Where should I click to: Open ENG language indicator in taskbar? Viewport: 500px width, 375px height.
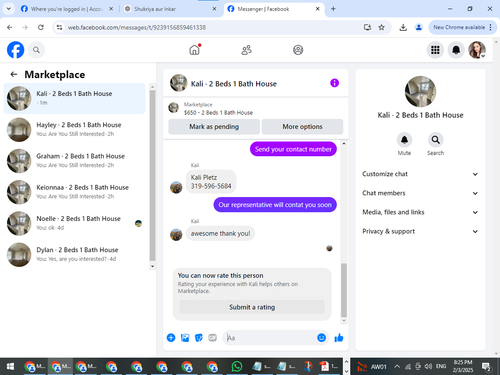[x=441, y=366]
